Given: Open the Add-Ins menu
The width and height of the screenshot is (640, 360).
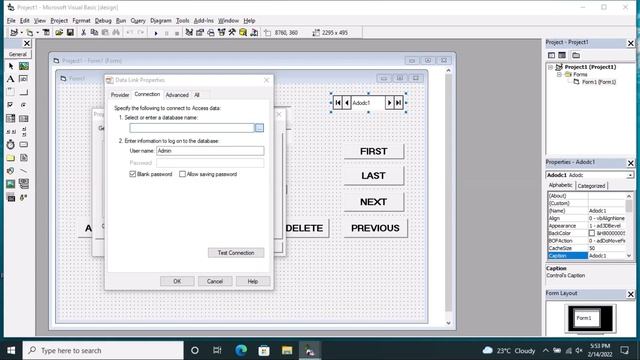Looking at the screenshot, I should pyautogui.click(x=203, y=20).
